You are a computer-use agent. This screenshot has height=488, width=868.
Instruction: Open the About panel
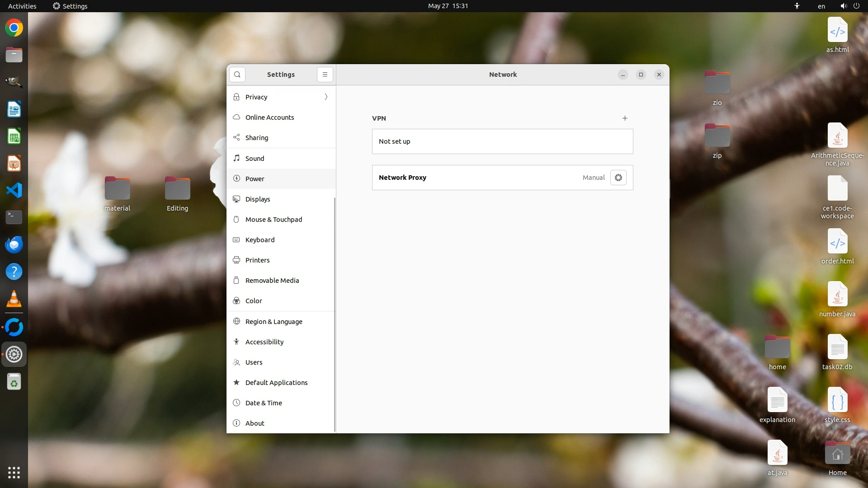pos(255,423)
